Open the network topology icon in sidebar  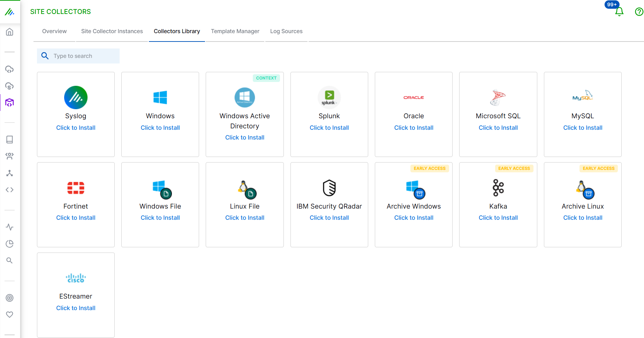[10, 173]
